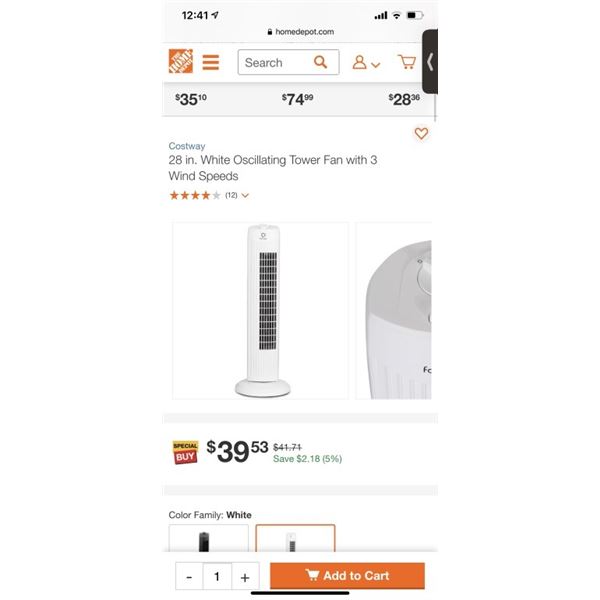Open the account dropdown chevron

point(376,65)
